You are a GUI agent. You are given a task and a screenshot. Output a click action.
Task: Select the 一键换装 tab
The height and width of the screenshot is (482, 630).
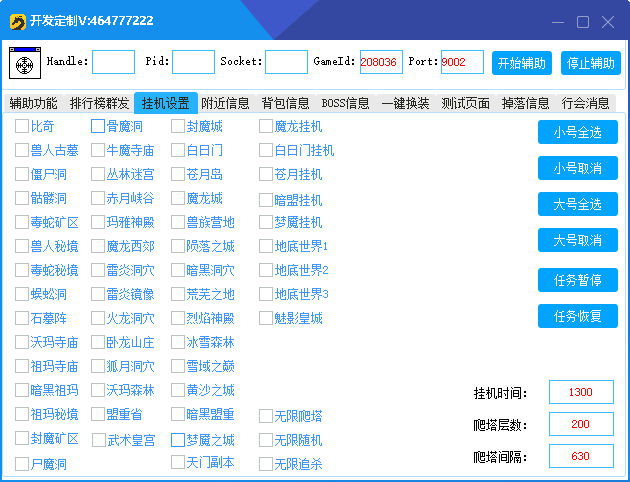405,103
